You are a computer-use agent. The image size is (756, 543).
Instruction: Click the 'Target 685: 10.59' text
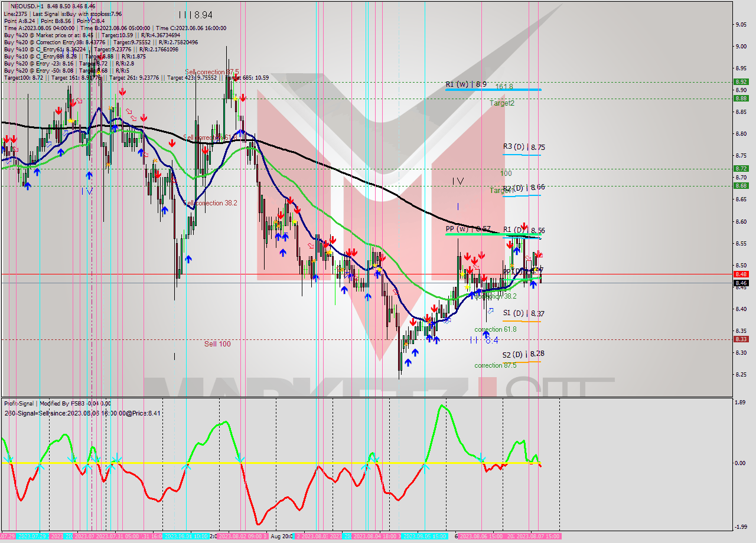247,77
